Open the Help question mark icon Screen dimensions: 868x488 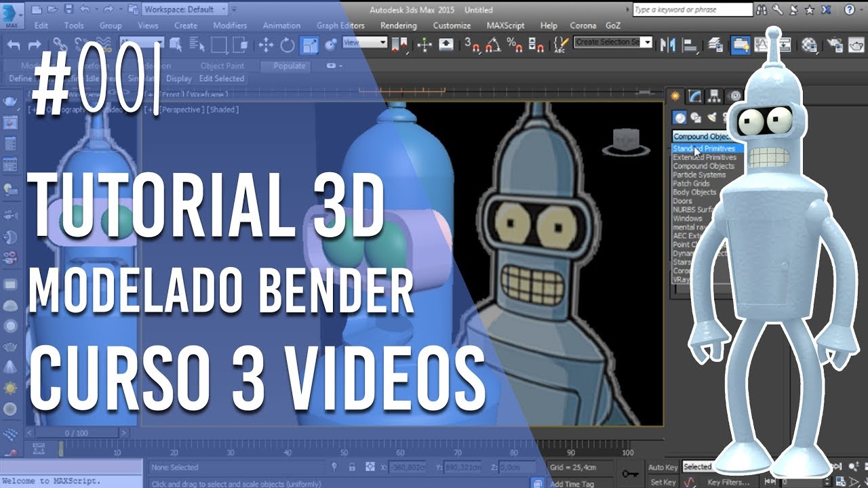[x=850, y=9]
